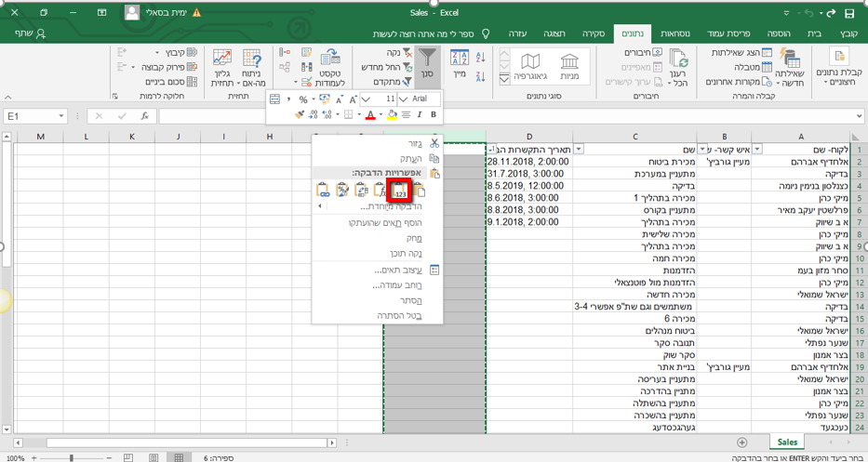Screen dimensions: 868x462
Task: Adjust the zoom slider in status bar
Action: point(72,458)
